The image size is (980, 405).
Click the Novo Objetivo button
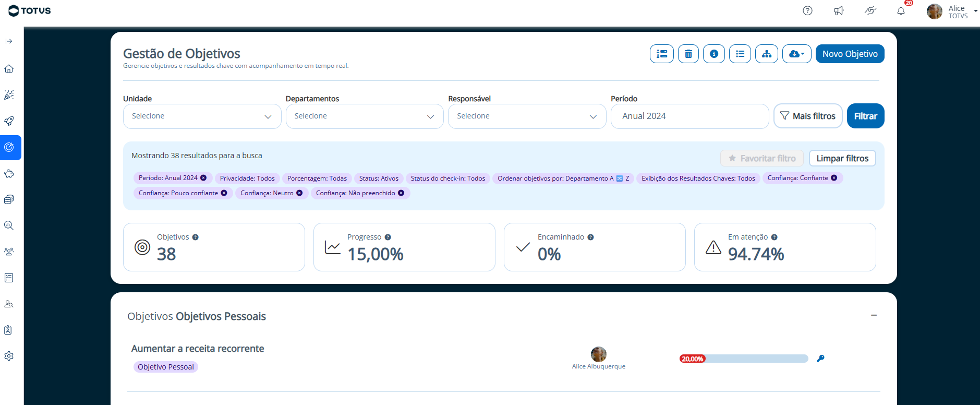850,54
